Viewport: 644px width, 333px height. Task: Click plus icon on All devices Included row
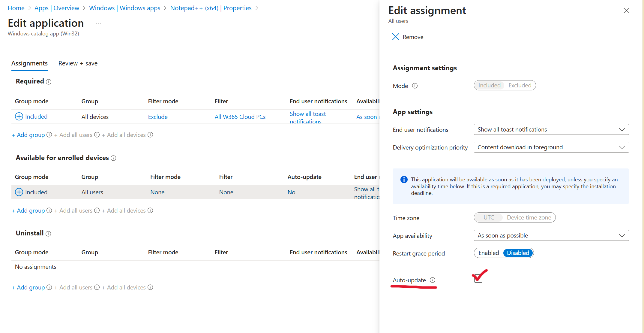19,117
